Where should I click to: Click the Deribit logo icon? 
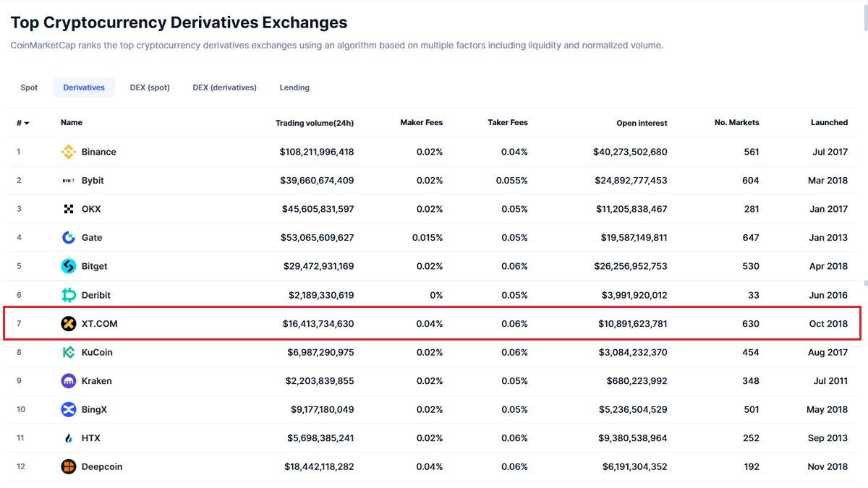point(68,295)
